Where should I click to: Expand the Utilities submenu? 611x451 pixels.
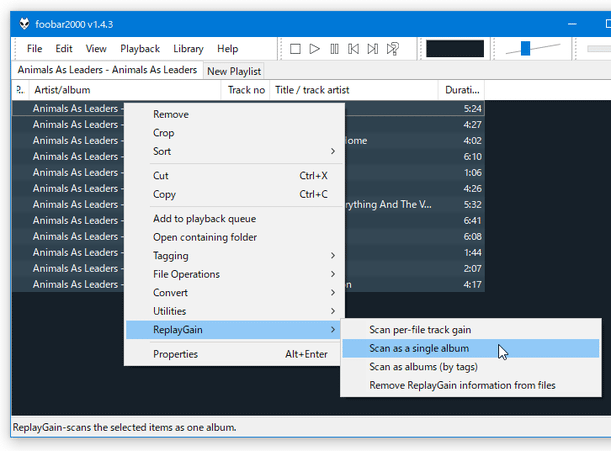[235, 311]
